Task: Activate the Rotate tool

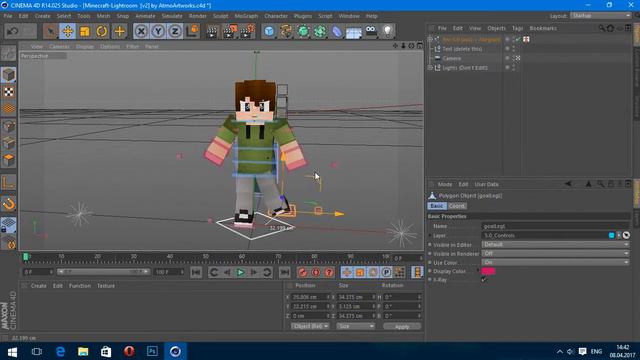Action: point(102,31)
